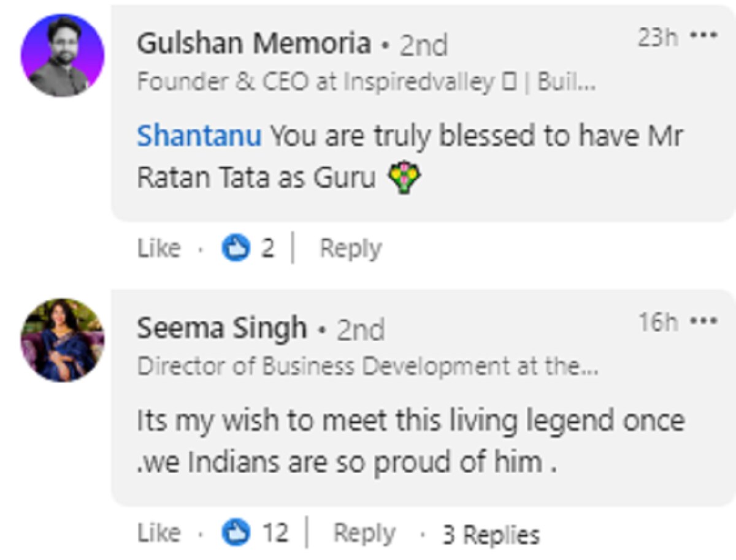Open Gulshan Memoria's profile picture
Screen dimensions: 736x560
tap(63, 55)
